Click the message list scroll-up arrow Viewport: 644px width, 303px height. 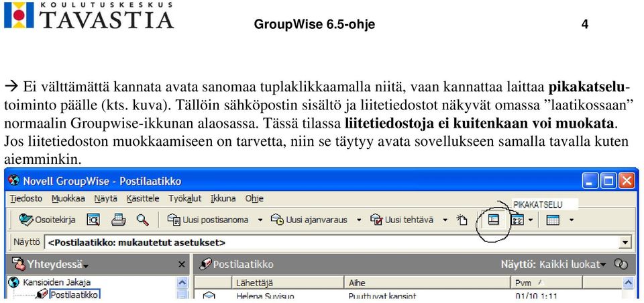628,282
